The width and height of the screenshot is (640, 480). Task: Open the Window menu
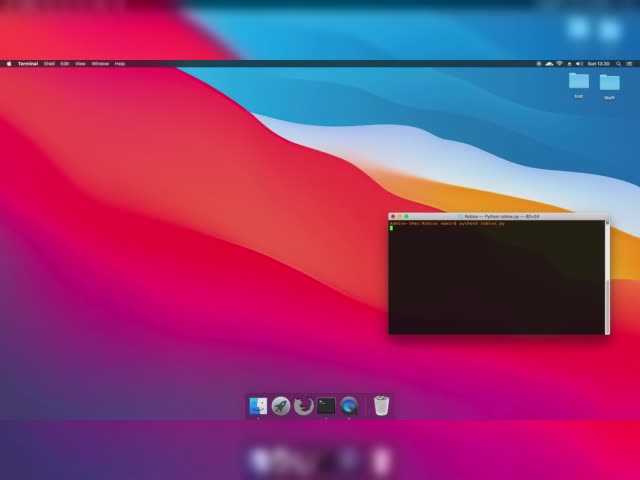[100, 64]
